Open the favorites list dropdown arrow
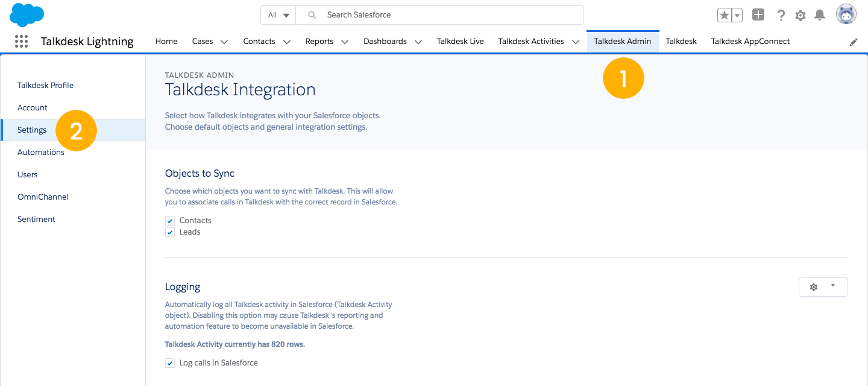This screenshot has height=386, width=868. point(737,15)
